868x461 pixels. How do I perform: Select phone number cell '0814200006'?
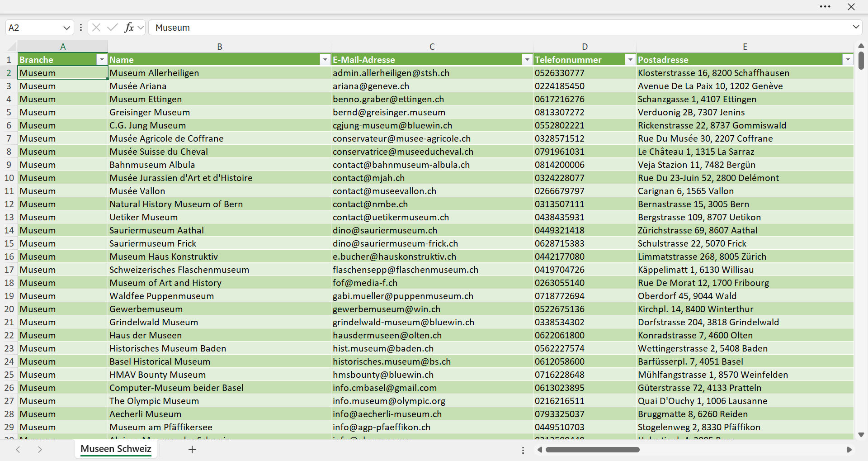coord(585,165)
